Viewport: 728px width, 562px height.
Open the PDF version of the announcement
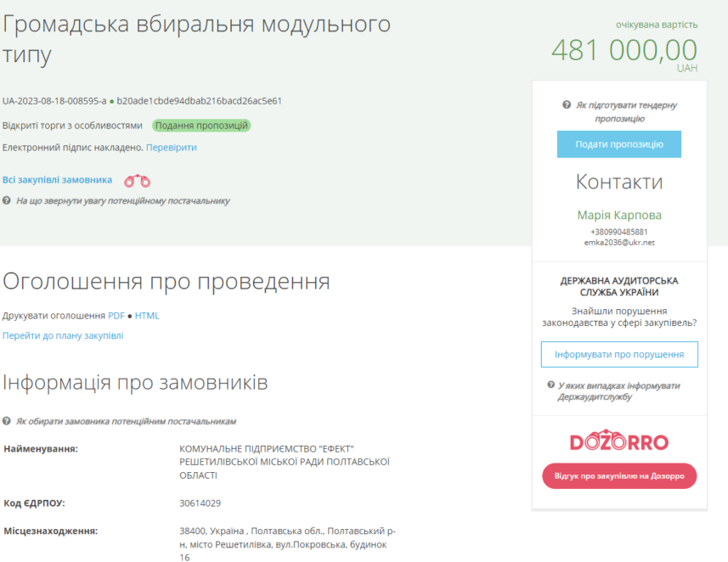[x=116, y=316]
